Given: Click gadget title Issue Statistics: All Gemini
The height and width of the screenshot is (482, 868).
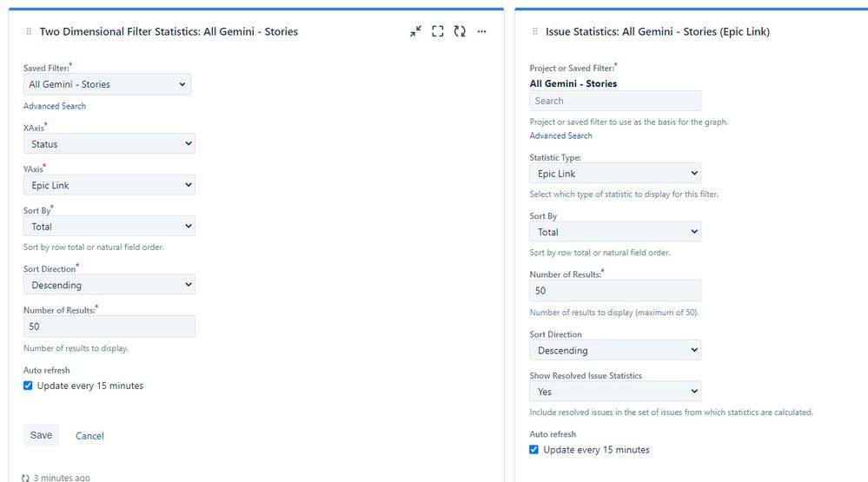Looking at the screenshot, I should coord(658,31).
